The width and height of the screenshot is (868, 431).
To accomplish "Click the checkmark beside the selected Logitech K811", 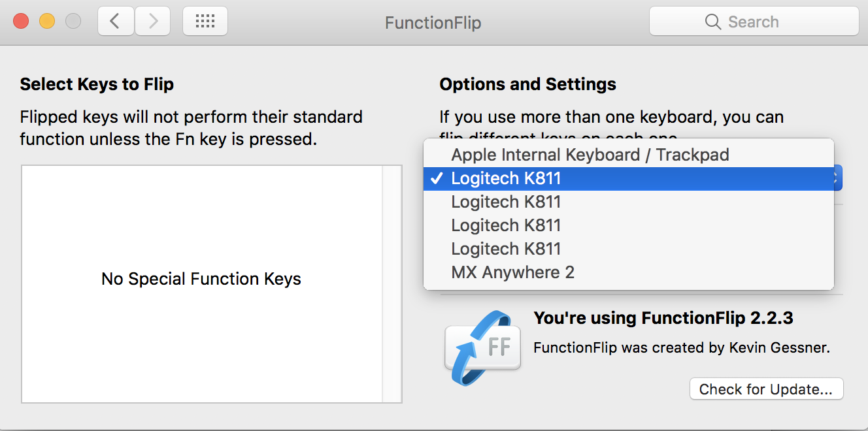I will point(438,178).
